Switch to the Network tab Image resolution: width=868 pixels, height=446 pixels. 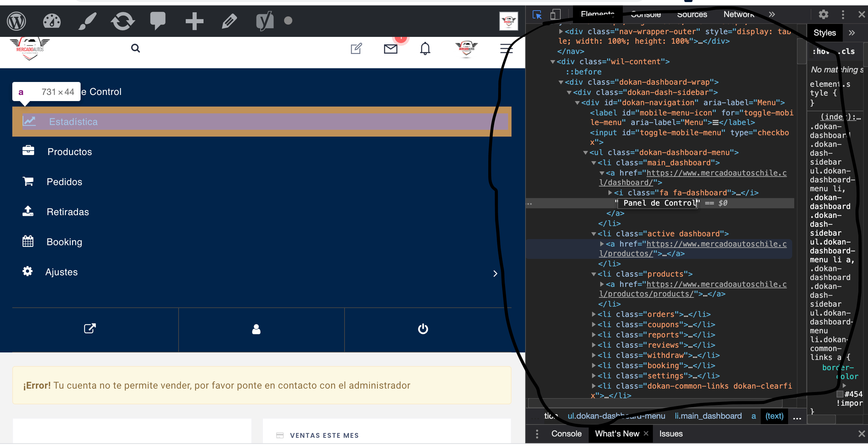coord(739,14)
